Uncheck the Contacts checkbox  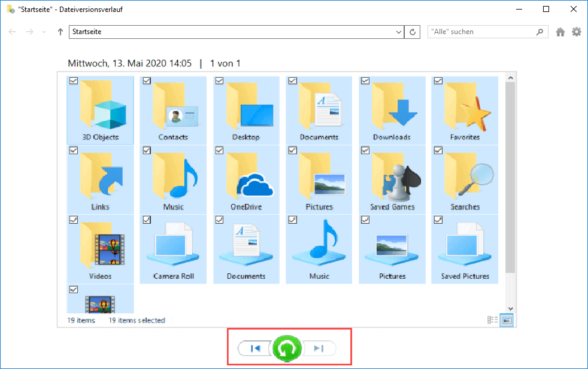click(147, 81)
